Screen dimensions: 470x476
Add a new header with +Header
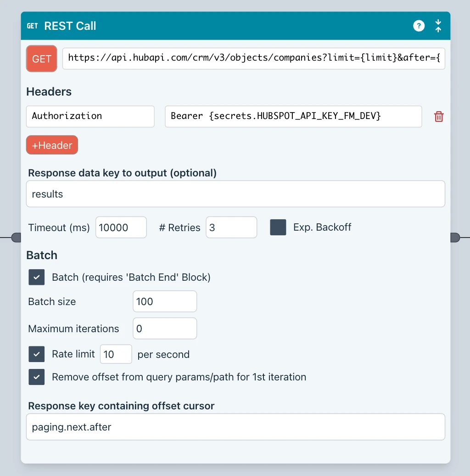tap(52, 145)
